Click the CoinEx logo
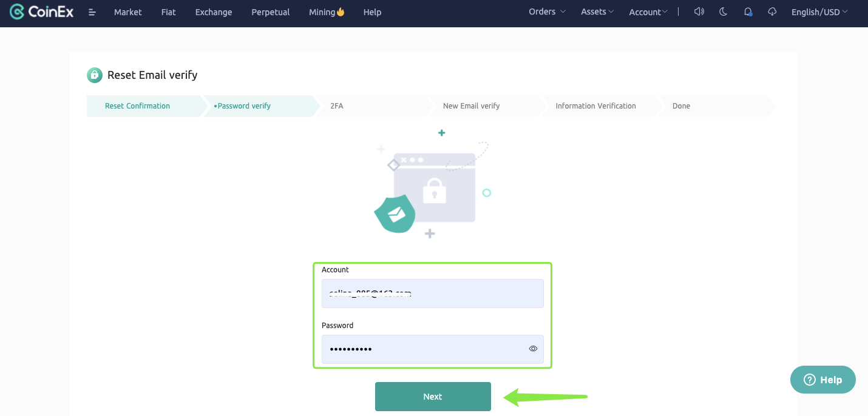 click(41, 12)
